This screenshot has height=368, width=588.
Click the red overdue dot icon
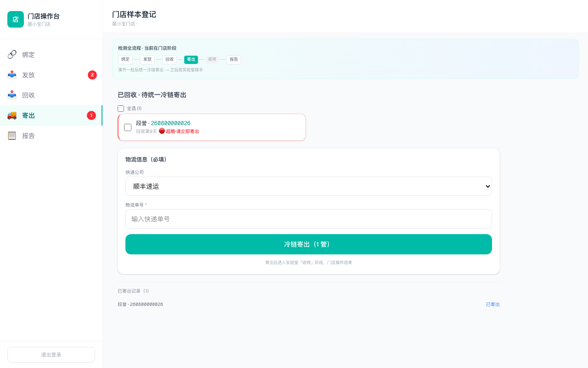(162, 131)
